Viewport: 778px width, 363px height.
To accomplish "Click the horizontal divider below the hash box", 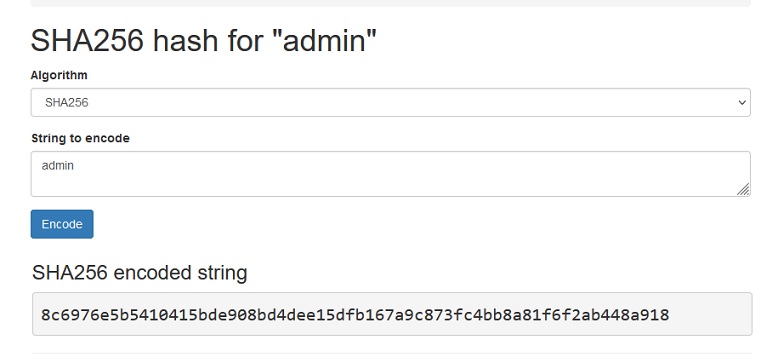I will pyautogui.click(x=392, y=354).
